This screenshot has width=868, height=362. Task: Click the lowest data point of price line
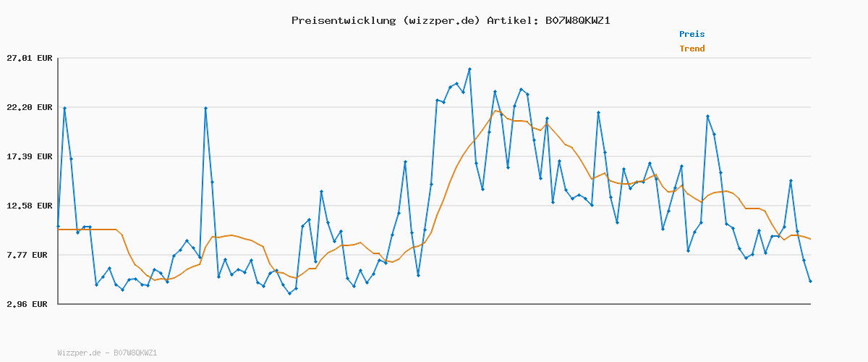(289, 293)
